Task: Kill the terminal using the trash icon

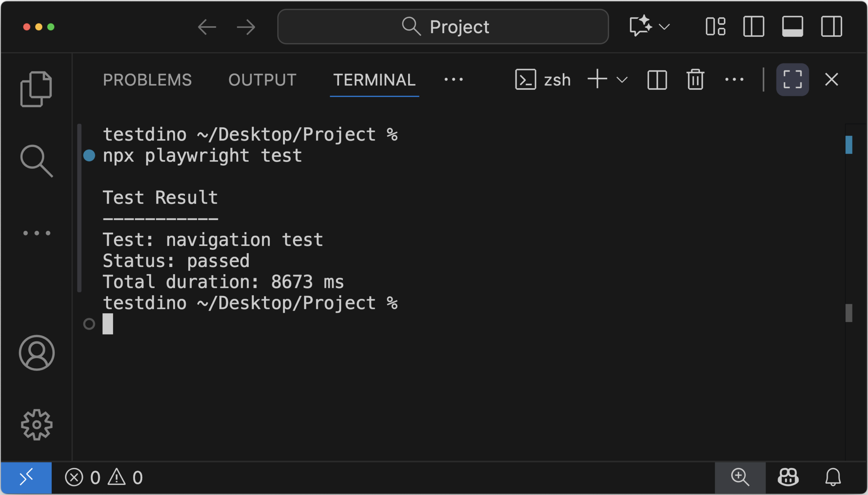Action: tap(695, 80)
